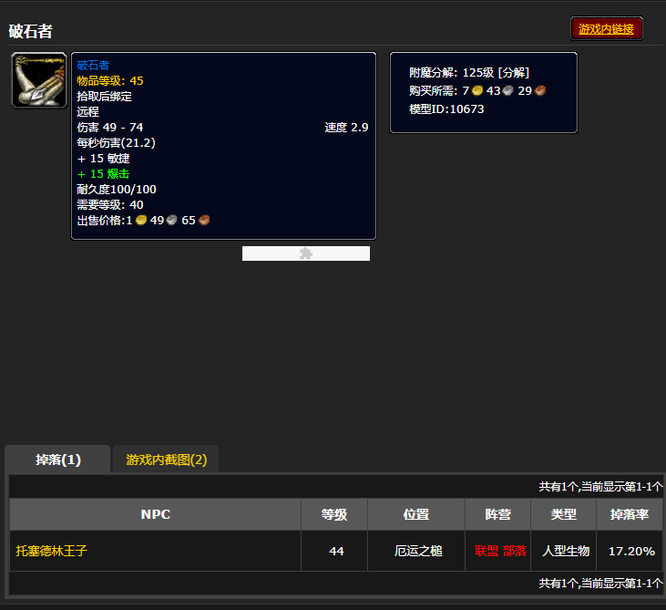Click the copper coin icon in 购买所需
The width and height of the screenshot is (666, 610).
(x=540, y=90)
